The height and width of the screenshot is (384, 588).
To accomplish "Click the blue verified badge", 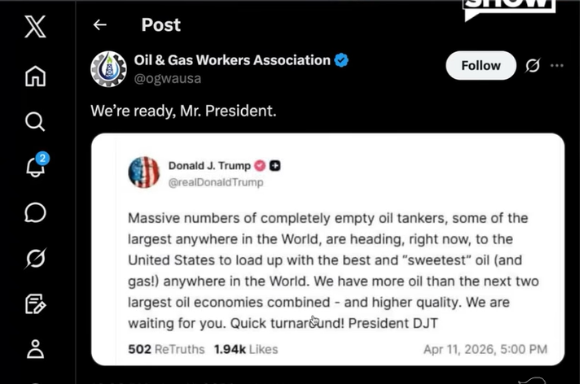I will click(341, 60).
